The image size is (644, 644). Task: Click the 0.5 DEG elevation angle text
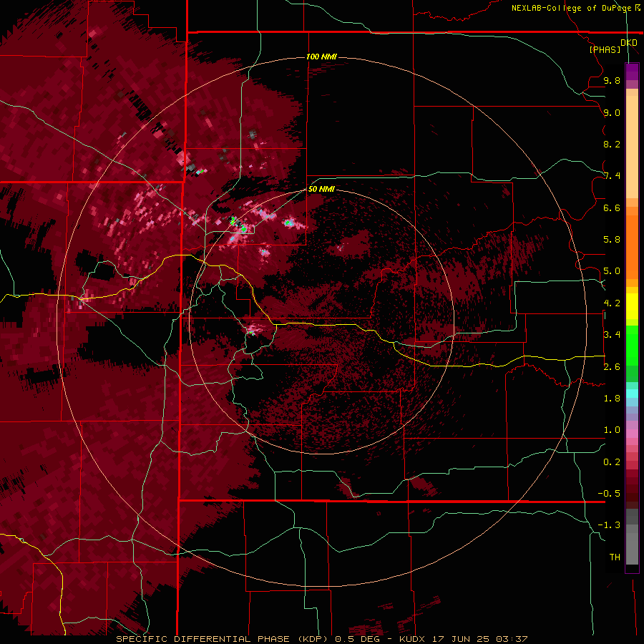click(x=357, y=639)
